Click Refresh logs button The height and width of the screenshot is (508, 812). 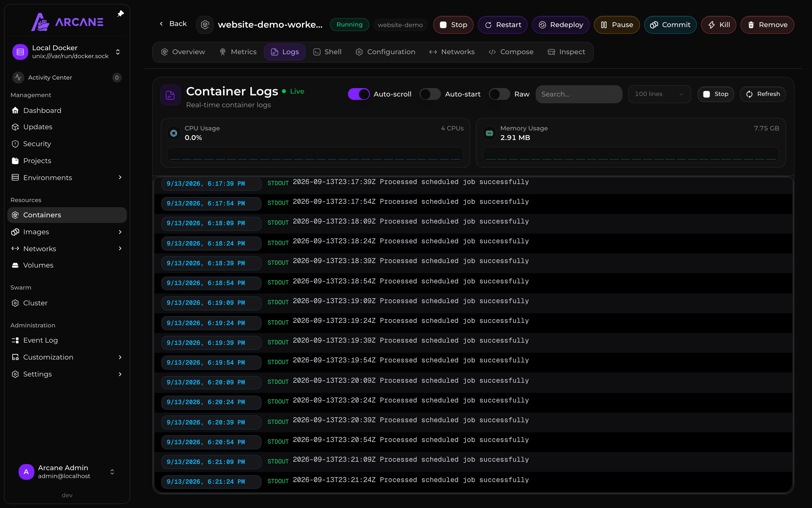(763, 95)
